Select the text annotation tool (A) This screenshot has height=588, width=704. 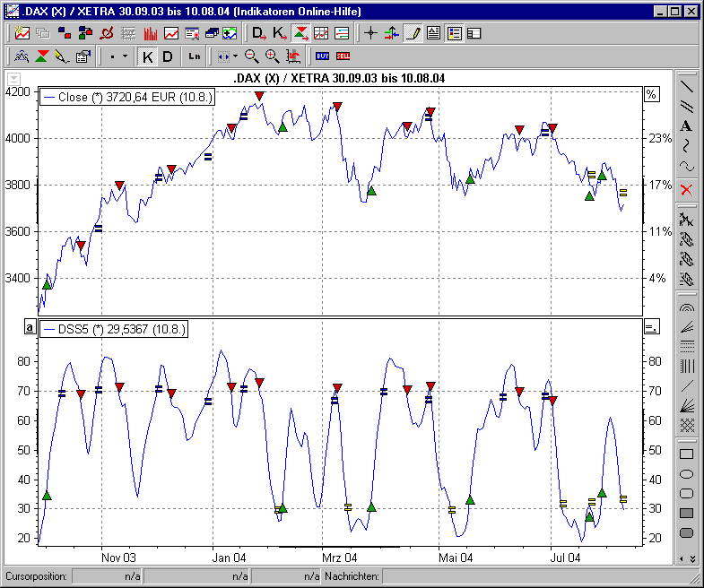tap(686, 126)
